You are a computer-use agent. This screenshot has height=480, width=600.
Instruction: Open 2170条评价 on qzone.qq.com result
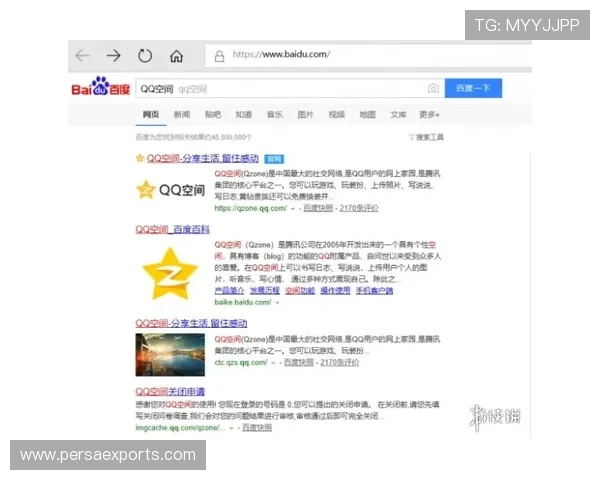coord(359,208)
